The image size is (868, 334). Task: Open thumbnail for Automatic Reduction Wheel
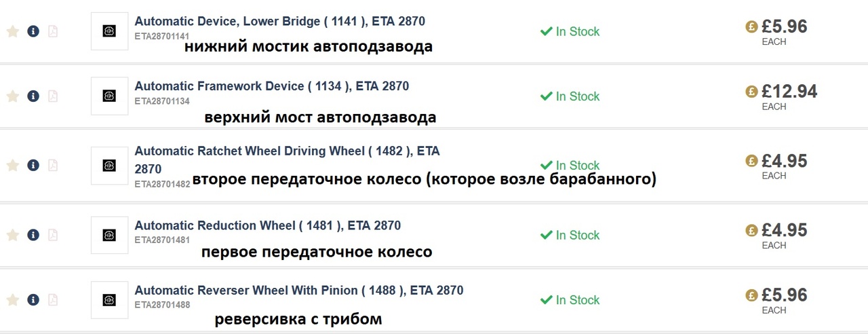(x=109, y=235)
